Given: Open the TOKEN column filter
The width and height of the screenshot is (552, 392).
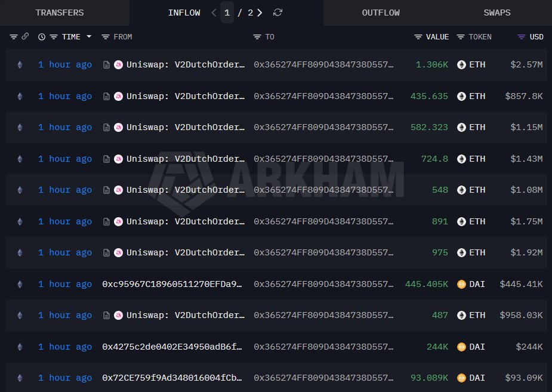Looking at the screenshot, I should [461, 37].
